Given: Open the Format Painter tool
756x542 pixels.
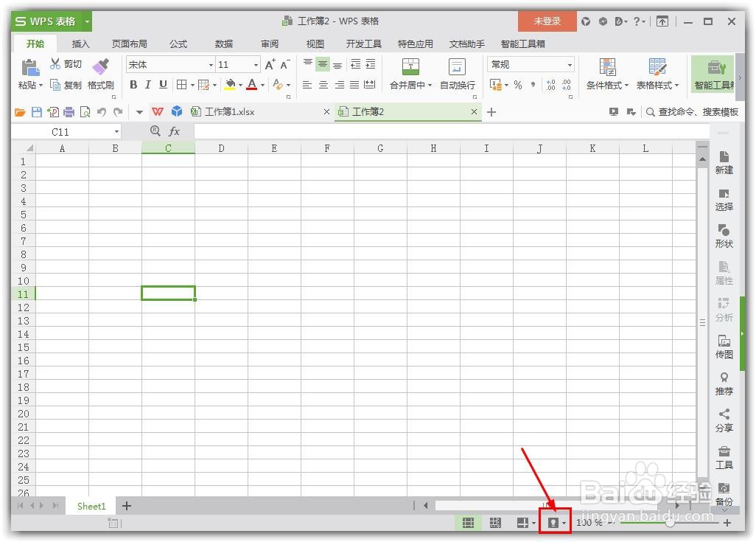Looking at the screenshot, I should tap(100, 74).
